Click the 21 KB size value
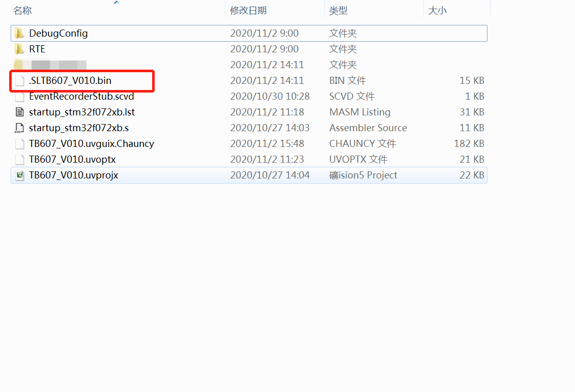 (472, 159)
